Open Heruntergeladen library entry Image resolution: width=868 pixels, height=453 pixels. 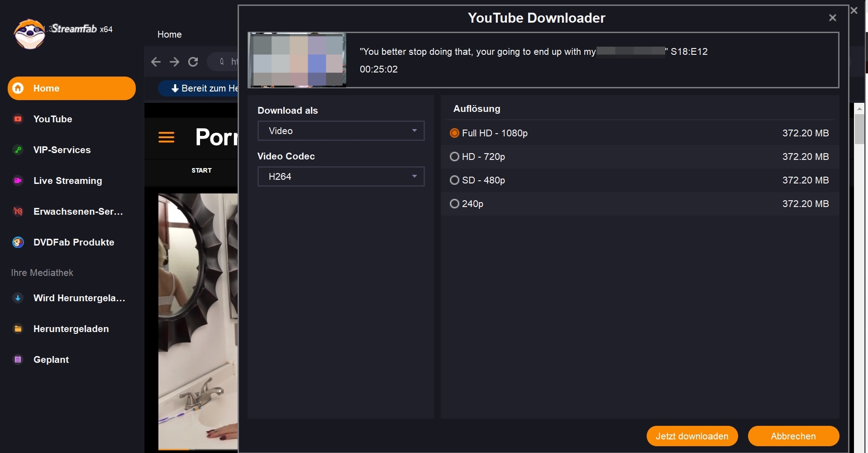[x=72, y=329]
